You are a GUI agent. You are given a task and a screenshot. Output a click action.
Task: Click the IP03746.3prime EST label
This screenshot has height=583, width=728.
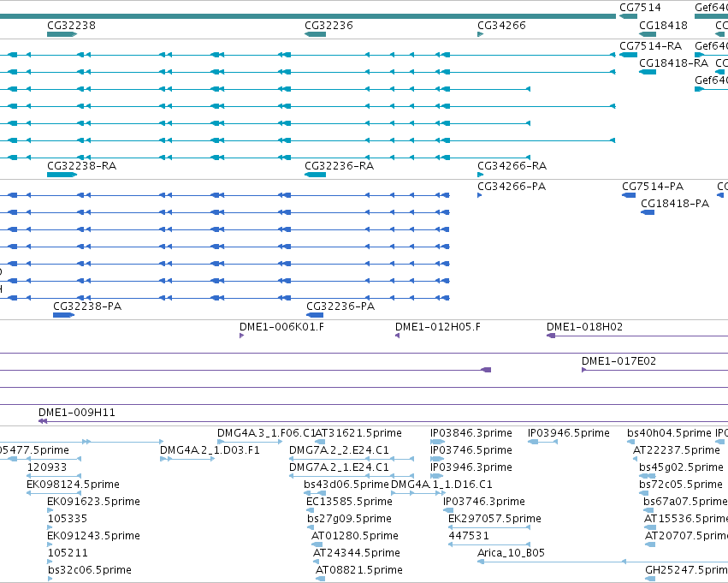(484, 502)
